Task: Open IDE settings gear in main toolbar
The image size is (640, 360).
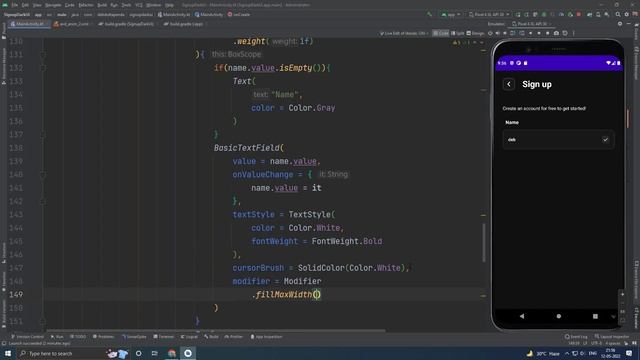Action: (x=627, y=15)
